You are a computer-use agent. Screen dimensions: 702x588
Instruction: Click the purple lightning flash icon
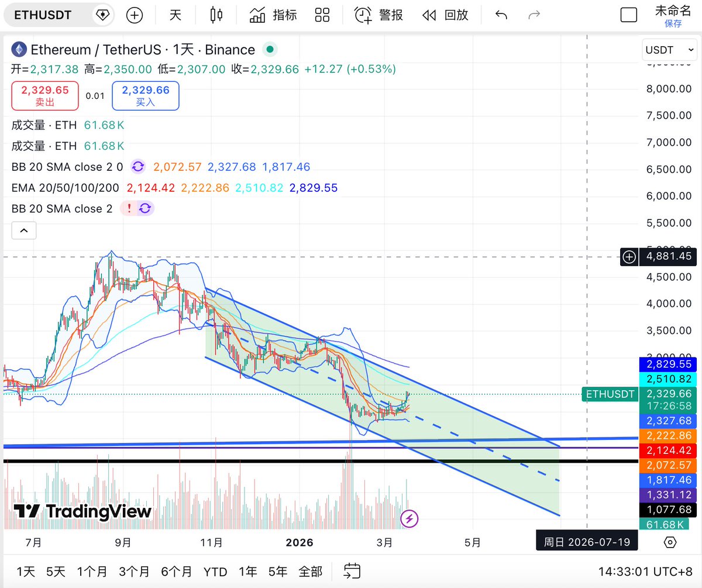tap(409, 518)
